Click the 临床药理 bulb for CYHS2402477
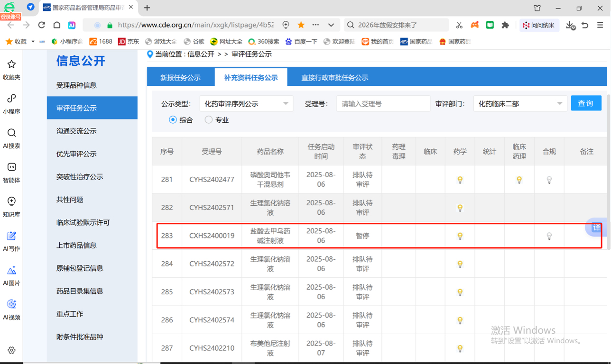Screen dimensions: 611x364 pos(519,180)
